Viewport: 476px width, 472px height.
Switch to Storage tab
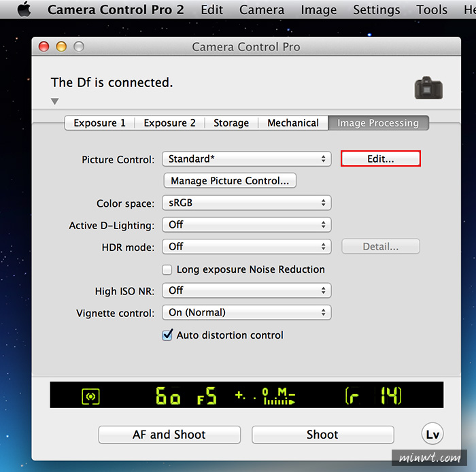[x=231, y=123]
